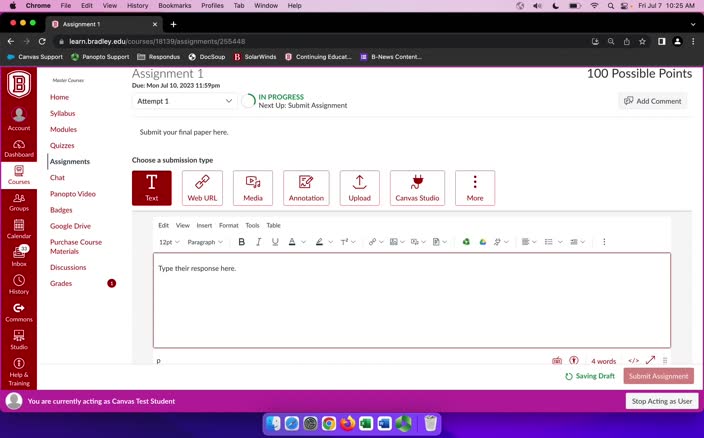Click the green Office 365 toolbar icon

coord(466,242)
